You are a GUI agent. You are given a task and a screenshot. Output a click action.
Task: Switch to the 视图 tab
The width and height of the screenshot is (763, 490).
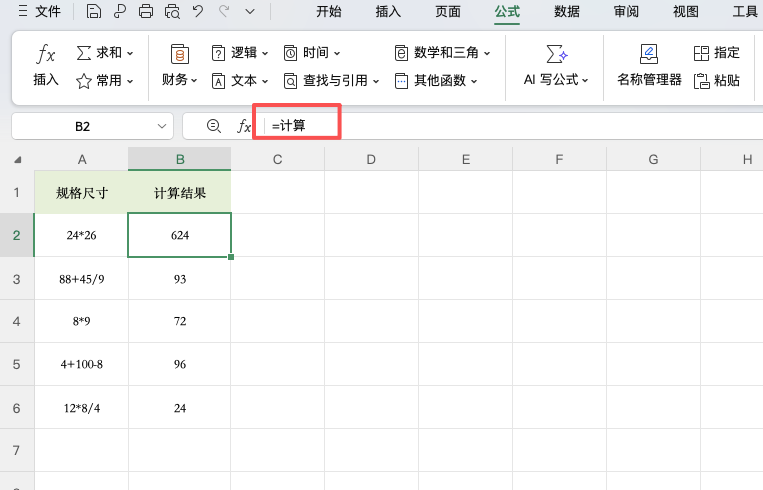click(686, 11)
